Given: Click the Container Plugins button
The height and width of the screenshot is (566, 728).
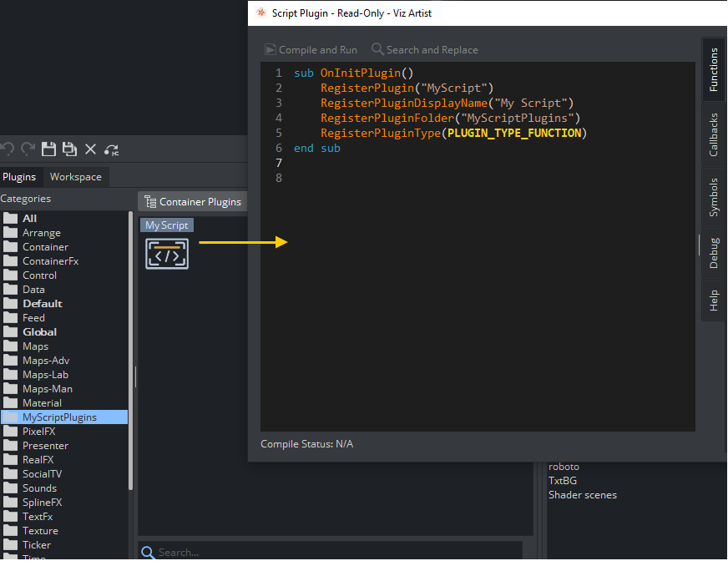Looking at the screenshot, I should [193, 201].
